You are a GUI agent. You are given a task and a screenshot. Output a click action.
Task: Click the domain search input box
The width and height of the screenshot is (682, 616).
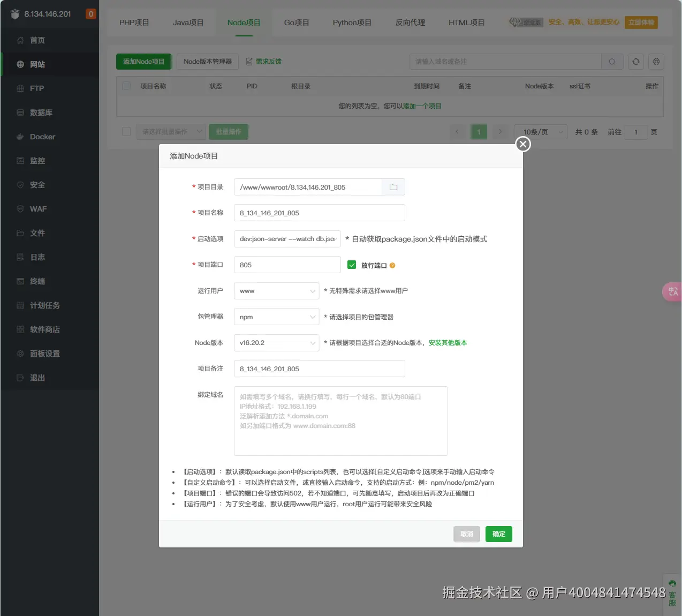505,62
